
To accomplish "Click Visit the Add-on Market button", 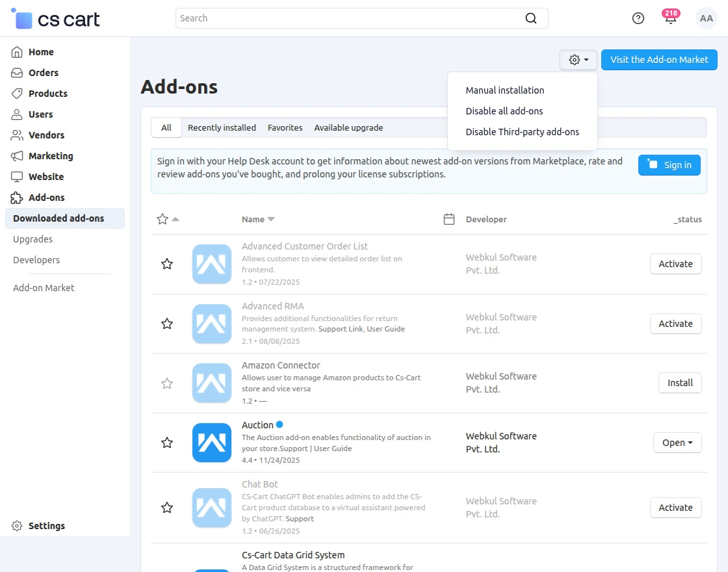I will 659,60.
